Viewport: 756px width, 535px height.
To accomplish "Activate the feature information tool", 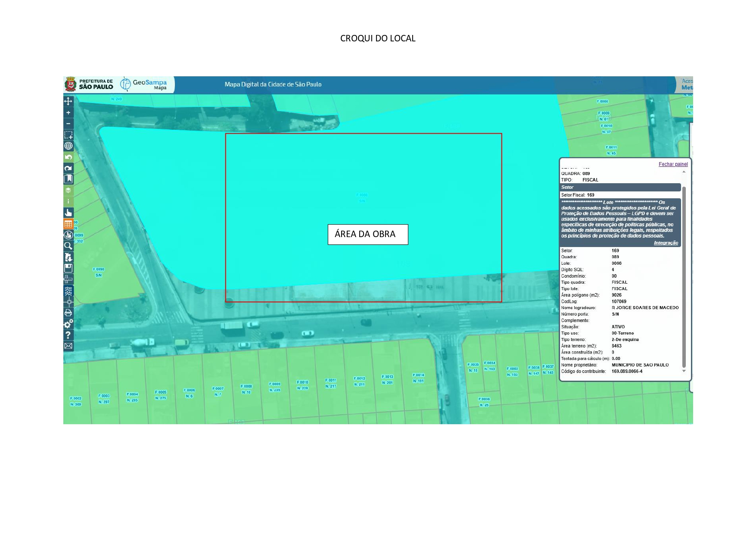I will [x=68, y=201].
